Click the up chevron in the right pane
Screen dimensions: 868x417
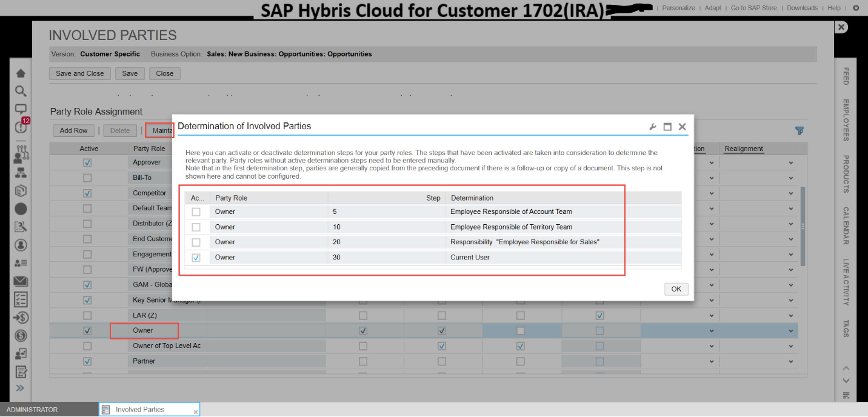click(846, 369)
